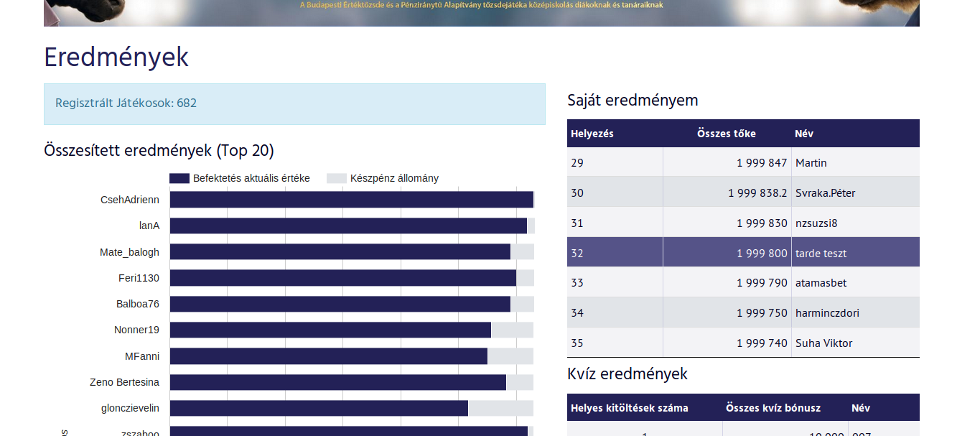Toggle the Befektetés aktuális értéke legend swatch
980x436 pixels.
click(179, 178)
